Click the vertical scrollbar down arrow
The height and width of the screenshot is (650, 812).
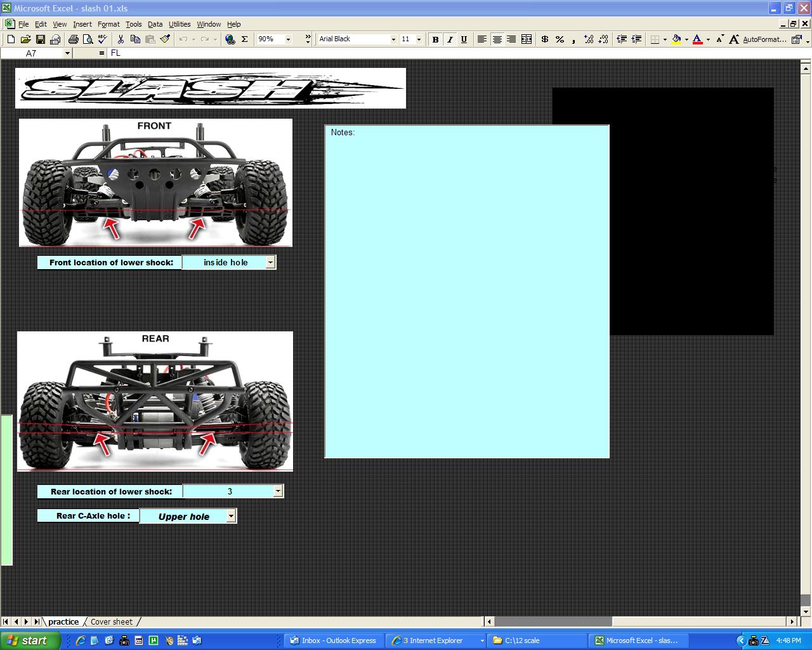coord(806,612)
